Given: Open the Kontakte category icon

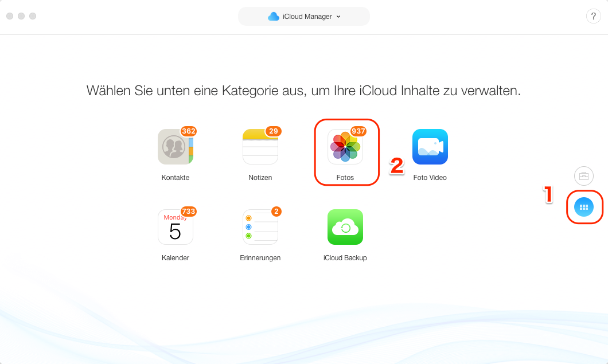Looking at the screenshot, I should tap(175, 147).
